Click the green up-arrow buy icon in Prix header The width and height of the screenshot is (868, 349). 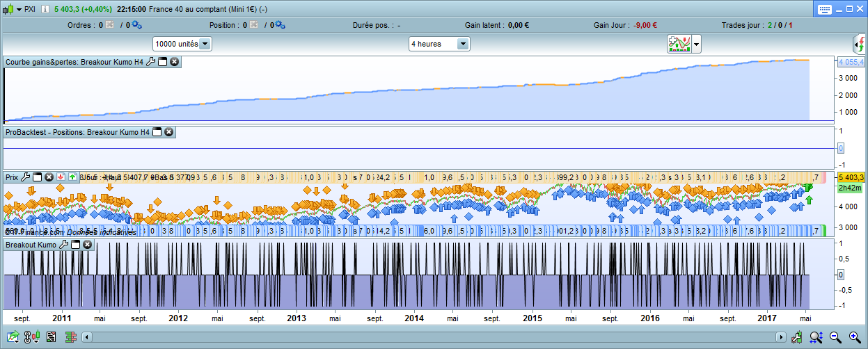[72, 177]
